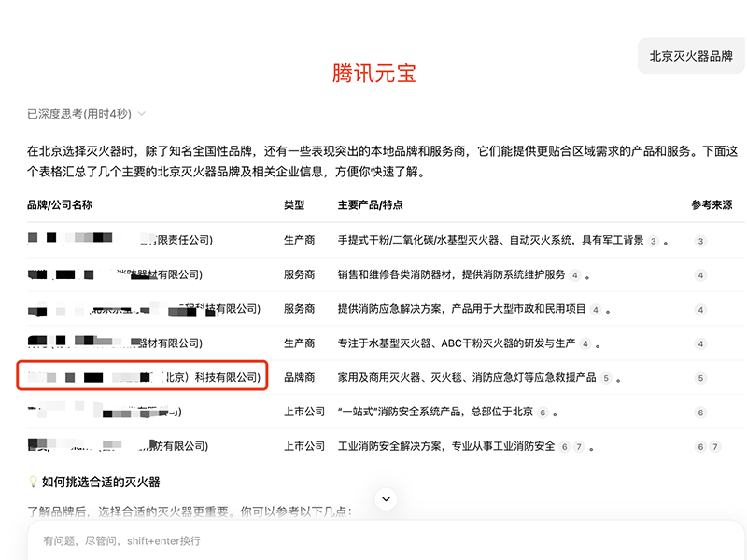Viewport: 747px width, 560px height.
Task: Open inline citation 7 after 工业消防安全
Action: coord(579,446)
